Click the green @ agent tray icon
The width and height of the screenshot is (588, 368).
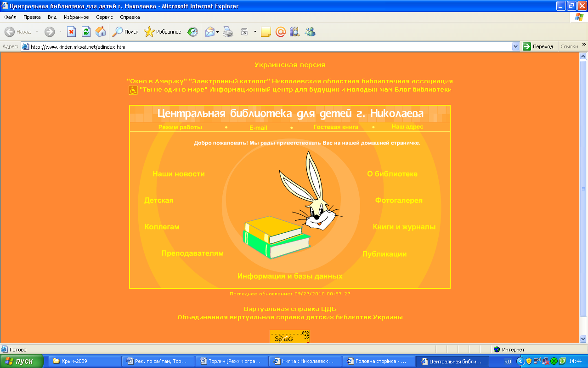tap(554, 361)
